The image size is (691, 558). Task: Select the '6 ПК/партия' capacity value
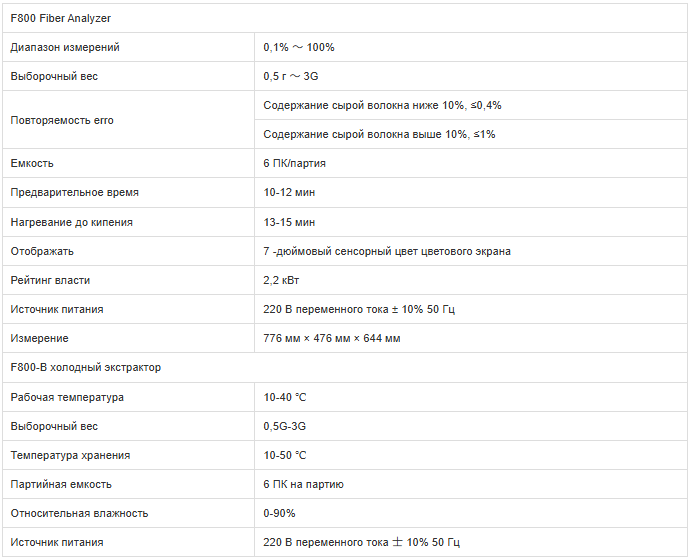click(294, 163)
